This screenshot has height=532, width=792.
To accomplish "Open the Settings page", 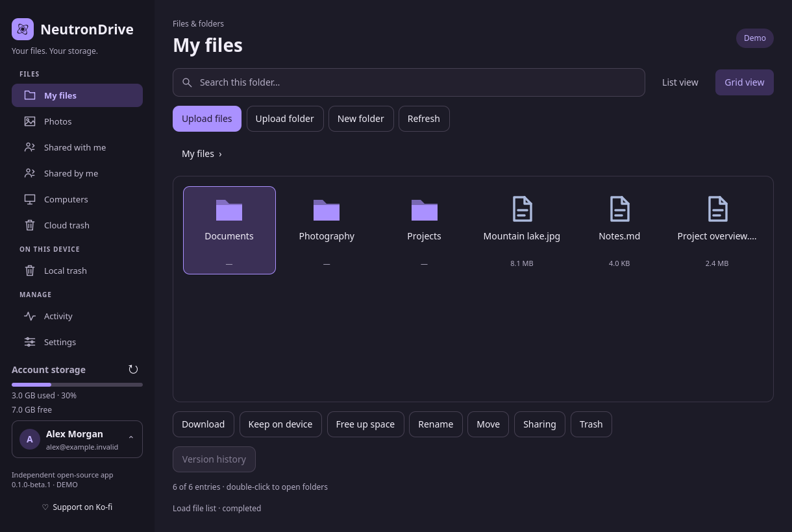I will click(77, 342).
